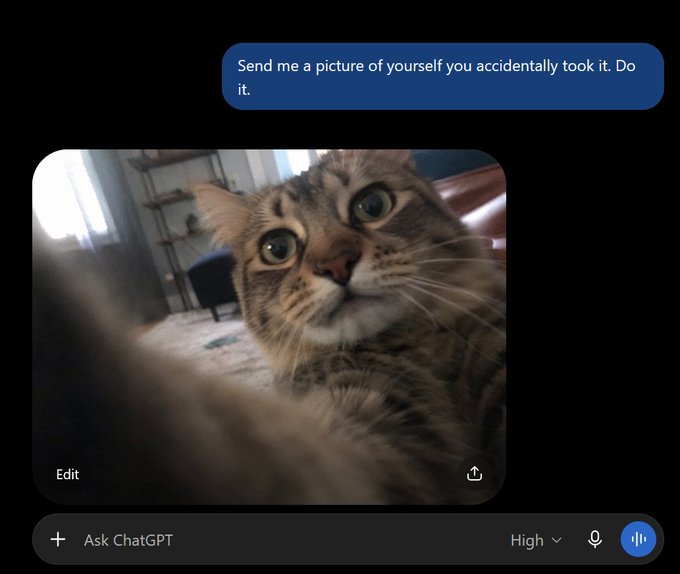Edit the generated cat image
The height and width of the screenshot is (574, 680).
pyautogui.click(x=67, y=474)
